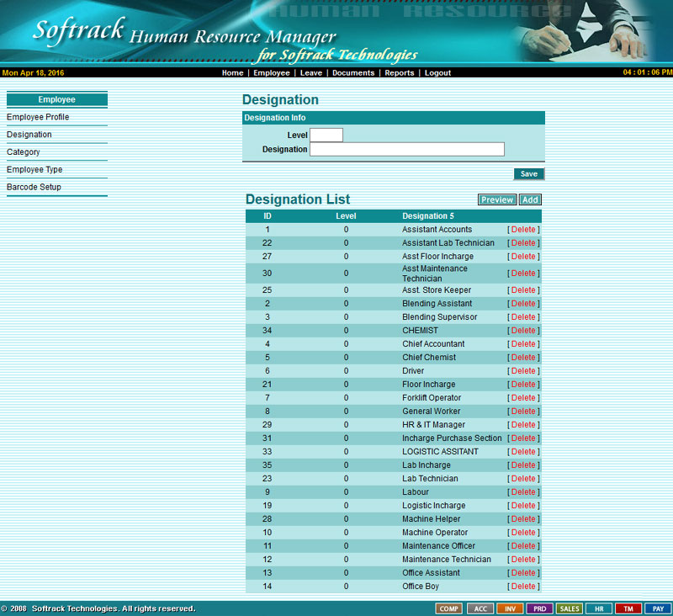Open the red TM module badge
This screenshot has width=673, height=616.
pyautogui.click(x=628, y=608)
